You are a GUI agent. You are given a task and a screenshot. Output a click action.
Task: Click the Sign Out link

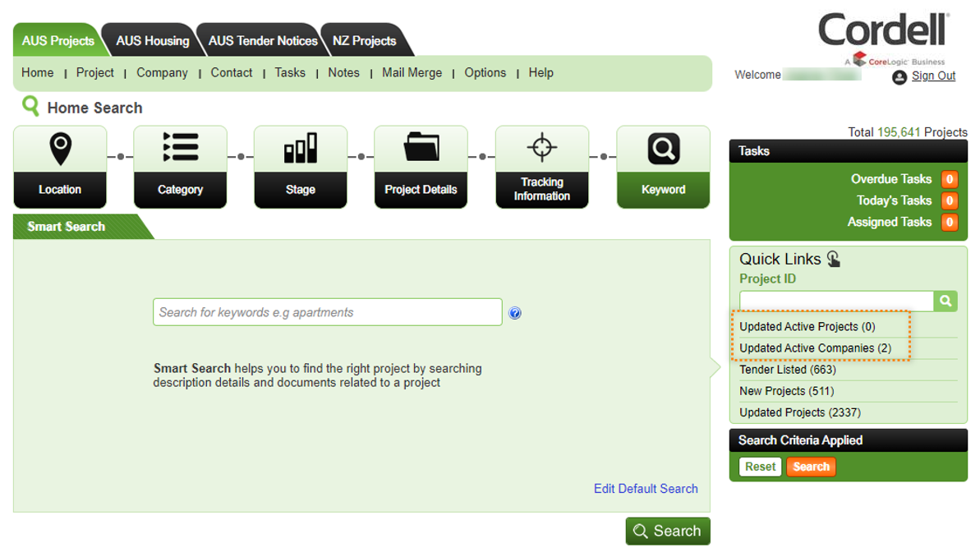click(933, 76)
